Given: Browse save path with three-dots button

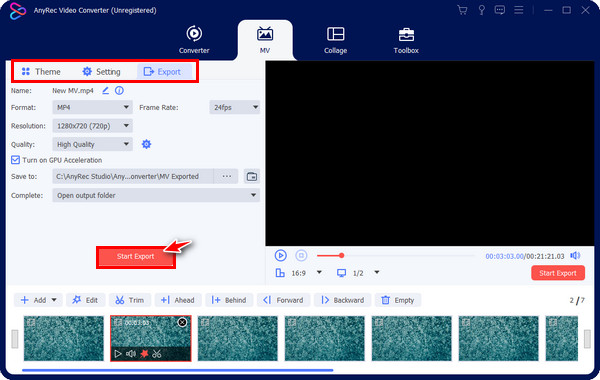Looking at the screenshot, I should (227, 176).
